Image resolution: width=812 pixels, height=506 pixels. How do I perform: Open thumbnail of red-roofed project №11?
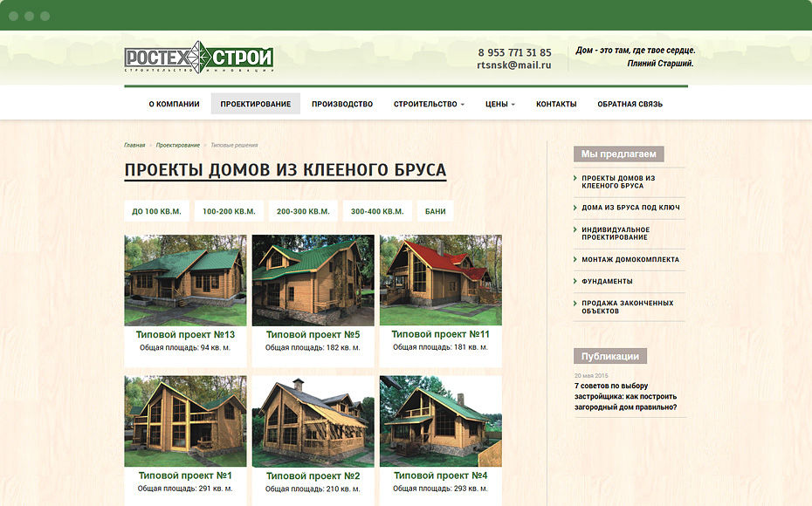click(x=440, y=279)
